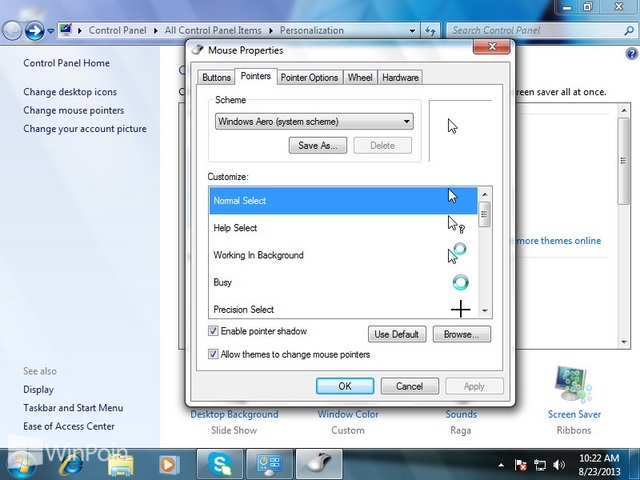Expand the address bar history dropdown

(412, 31)
